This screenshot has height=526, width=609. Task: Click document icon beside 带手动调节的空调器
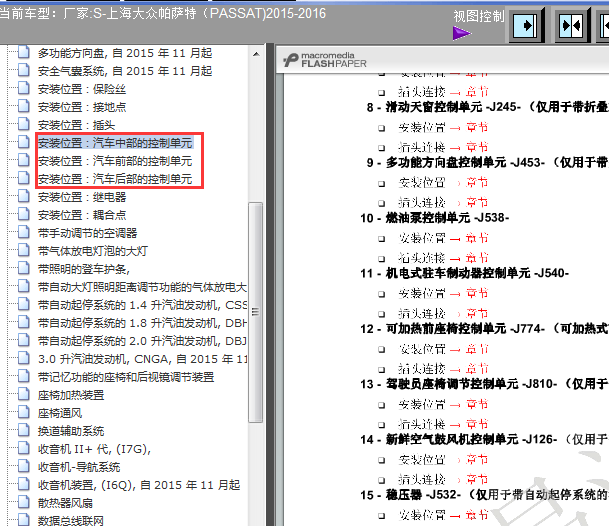click(23, 232)
